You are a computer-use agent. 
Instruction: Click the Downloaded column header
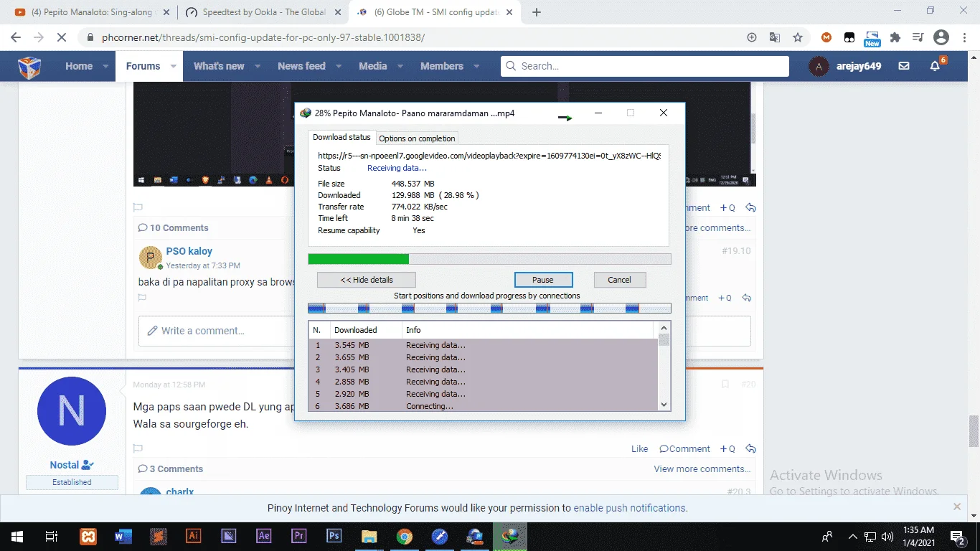click(x=365, y=330)
